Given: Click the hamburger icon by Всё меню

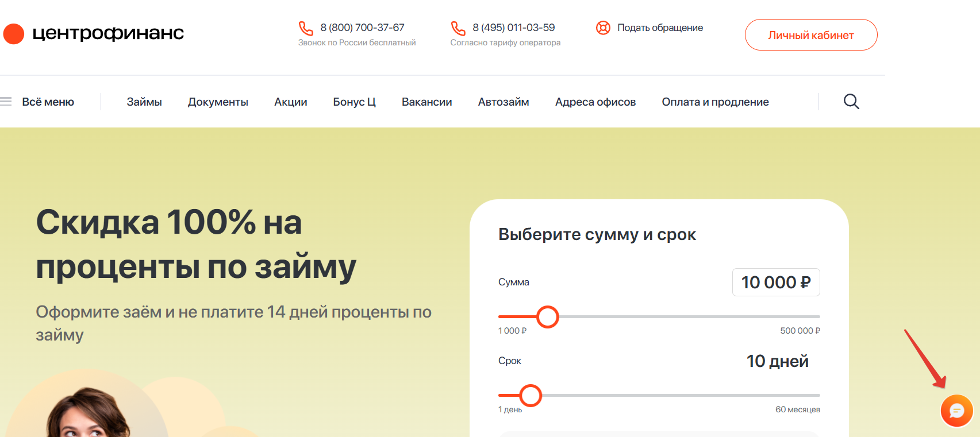Looking at the screenshot, I should point(6,102).
